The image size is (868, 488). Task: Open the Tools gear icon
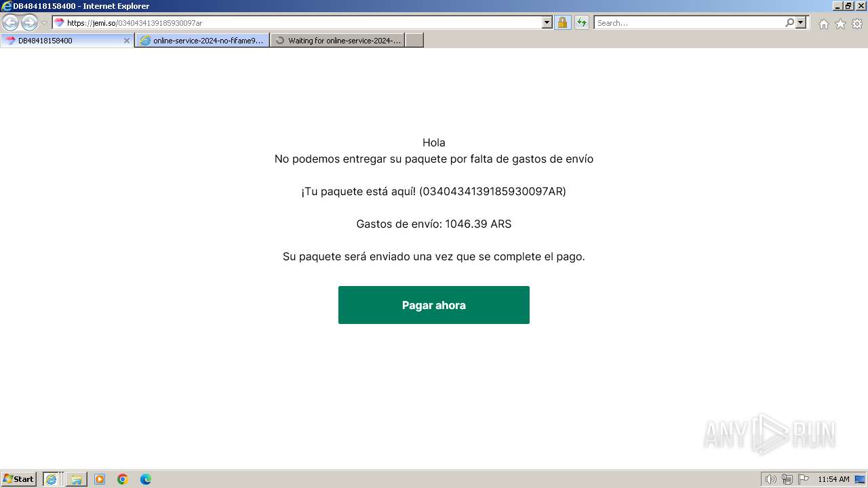(857, 24)
